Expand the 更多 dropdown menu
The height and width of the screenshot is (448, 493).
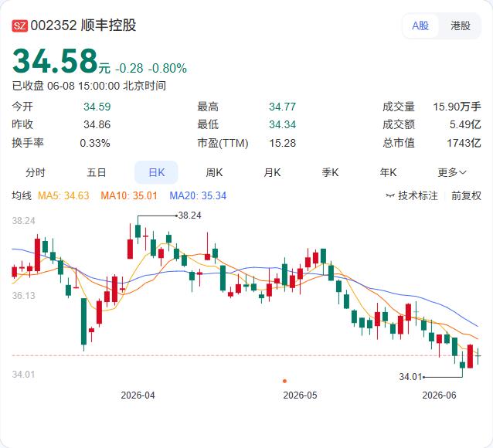[x=452, y=172]
